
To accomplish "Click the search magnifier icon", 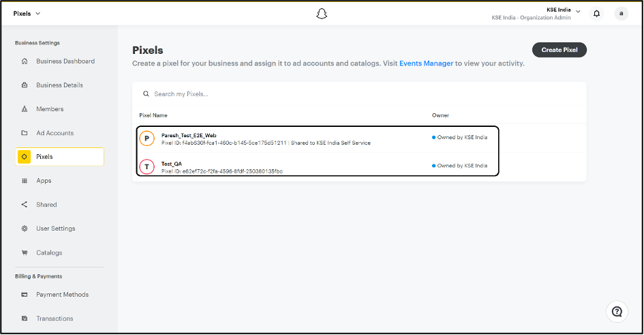I will click(146, 94).
